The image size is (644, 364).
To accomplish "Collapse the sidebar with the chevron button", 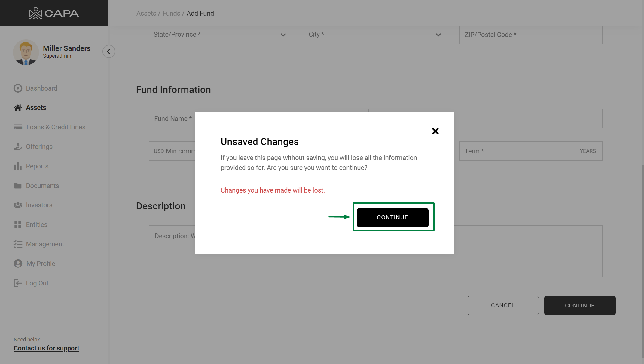I will [x=109, y=51].
